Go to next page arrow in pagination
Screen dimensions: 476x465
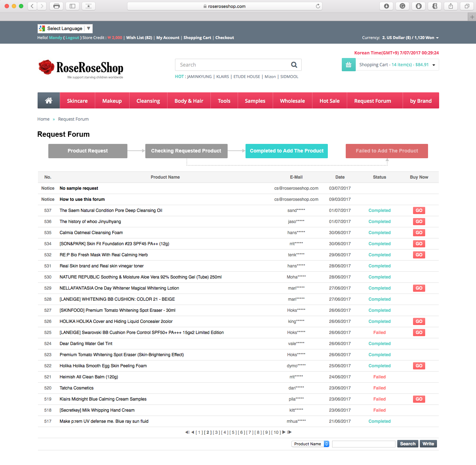(284, 432)
